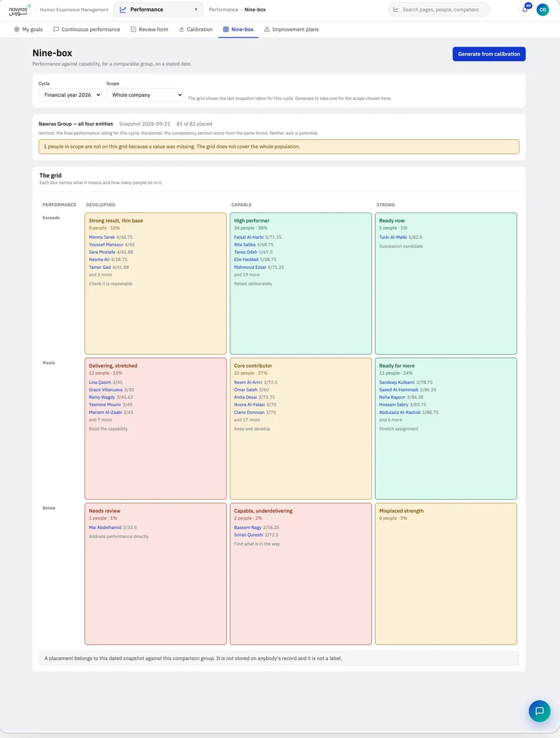
Task: Open the Review form tab
Action: pyautogui.click(x=149, y=30)
